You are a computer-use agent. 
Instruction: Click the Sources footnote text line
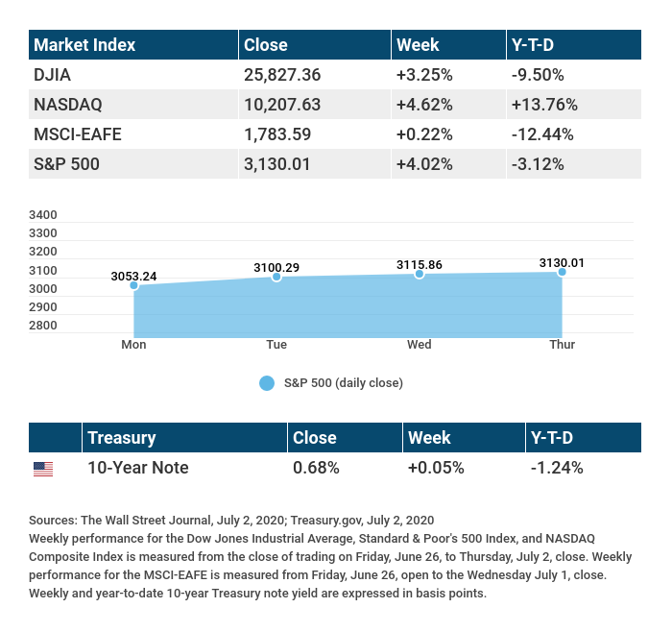pos(231,520)
